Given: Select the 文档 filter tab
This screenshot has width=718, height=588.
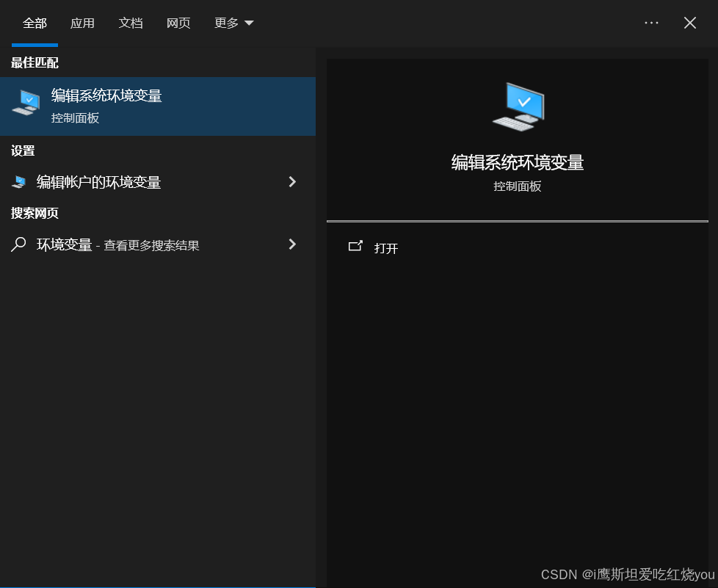Looking at the screenshot, I should [131, 23].
